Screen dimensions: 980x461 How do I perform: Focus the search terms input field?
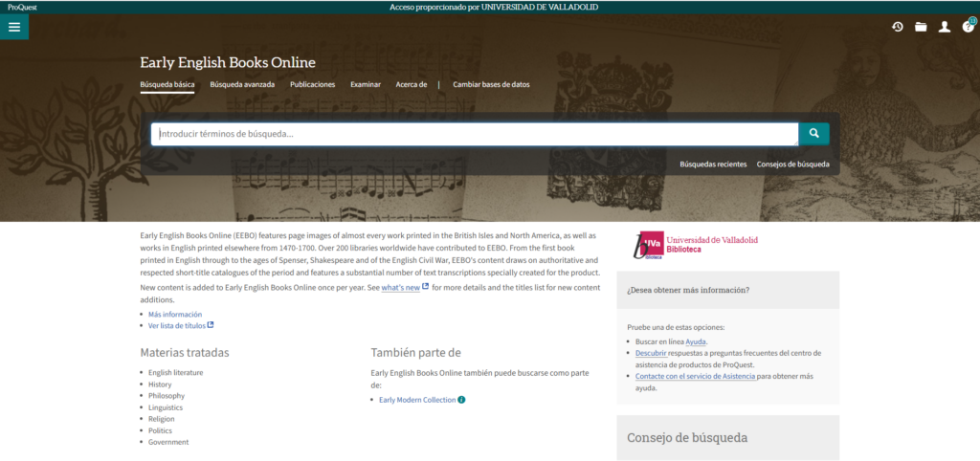click(x=474, y=134)
